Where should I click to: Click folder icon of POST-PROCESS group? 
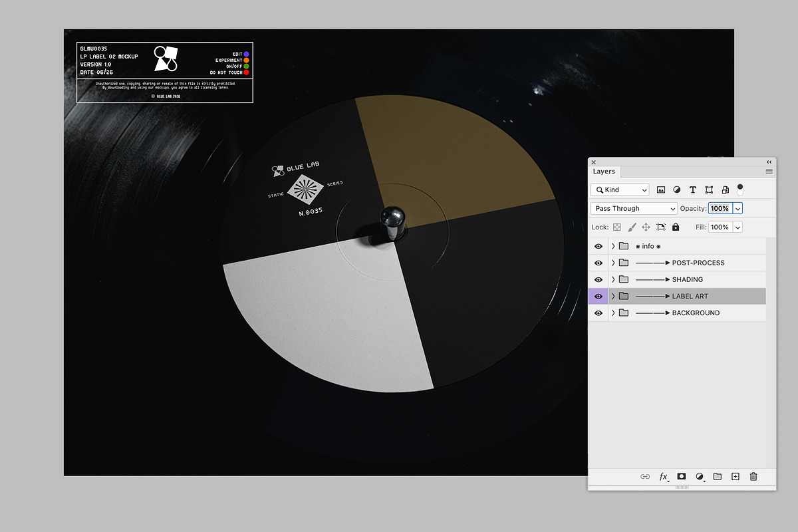click(x=624, y=263)
